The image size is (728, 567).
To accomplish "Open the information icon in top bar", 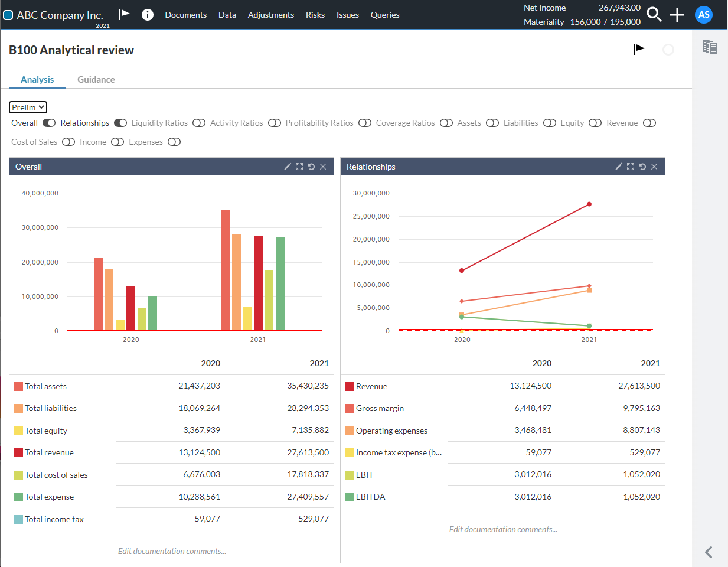I will [148, 15].
